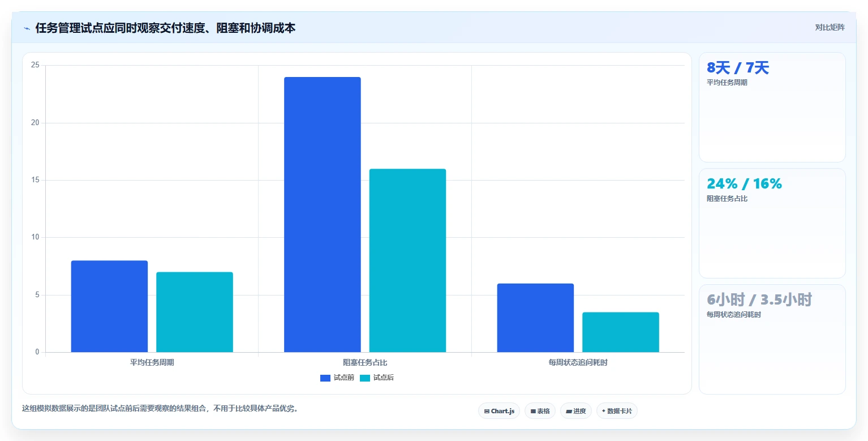The width and height of the screenshot is (868, 441).
Task: Click the 25 y-axis tick label
Action: coord(35,65)
